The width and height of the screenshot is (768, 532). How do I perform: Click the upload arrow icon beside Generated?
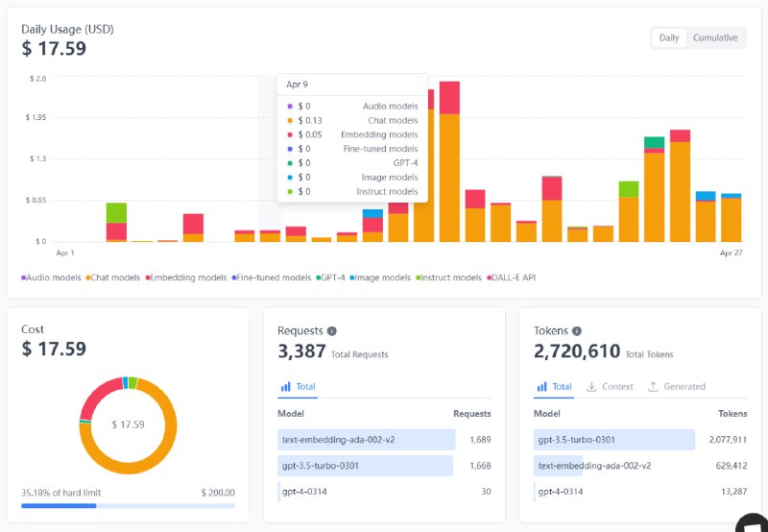653,387
